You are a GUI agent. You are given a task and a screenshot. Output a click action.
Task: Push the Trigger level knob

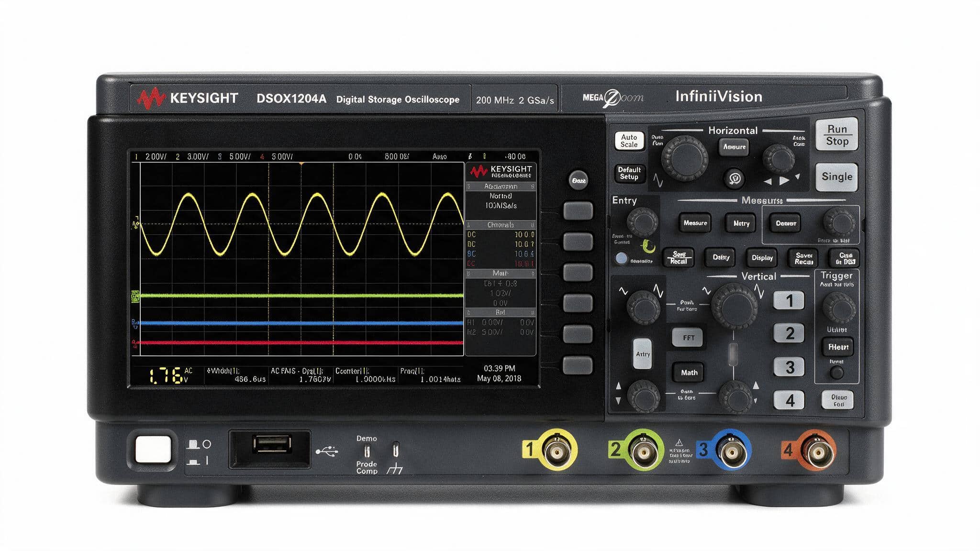(x=839, y=308)
